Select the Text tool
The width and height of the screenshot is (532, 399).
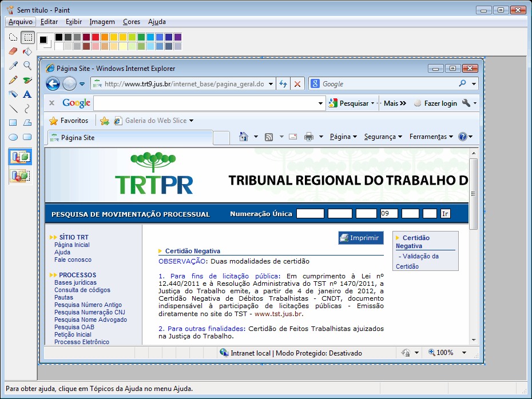coord(27,94)
